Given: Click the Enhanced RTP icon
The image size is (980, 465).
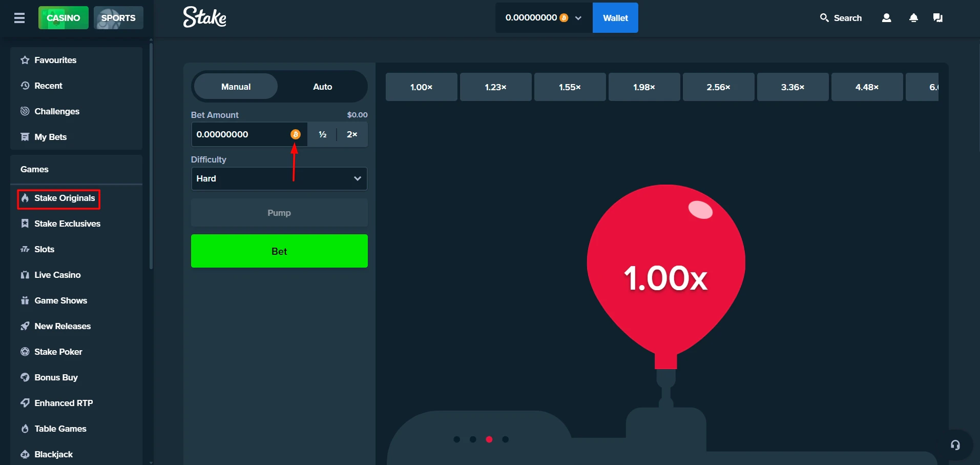Looking at the screenshot, I should [x=25, y=403].
